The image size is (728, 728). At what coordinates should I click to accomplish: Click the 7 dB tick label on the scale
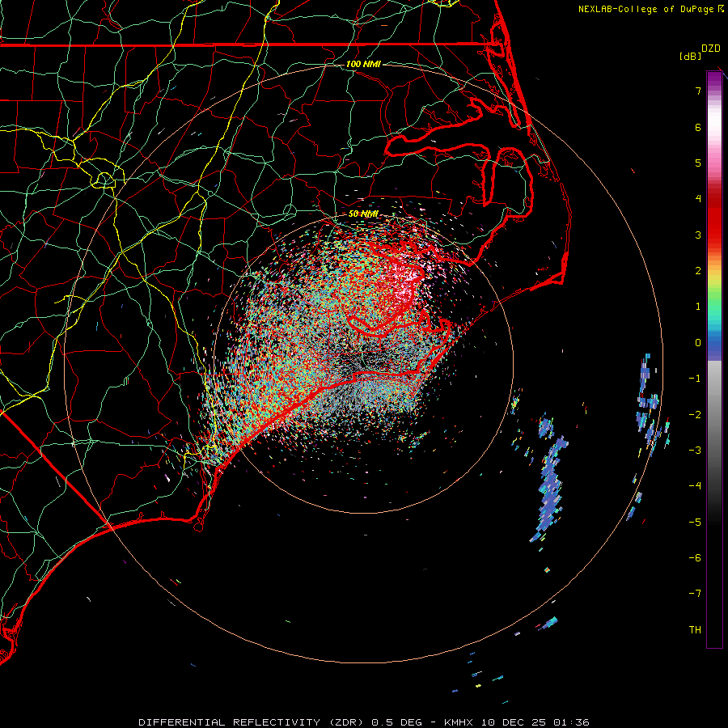point(698,91)
